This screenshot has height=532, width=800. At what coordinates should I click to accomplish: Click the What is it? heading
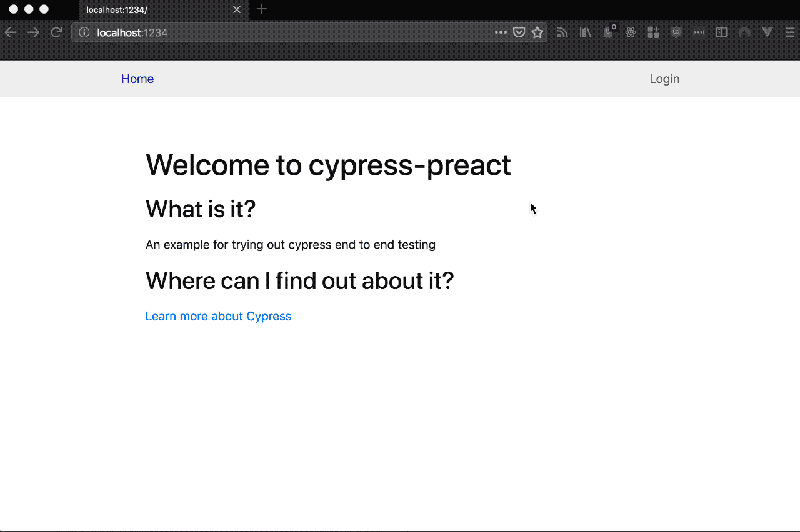pyautogui.click(x=201, y=209)
